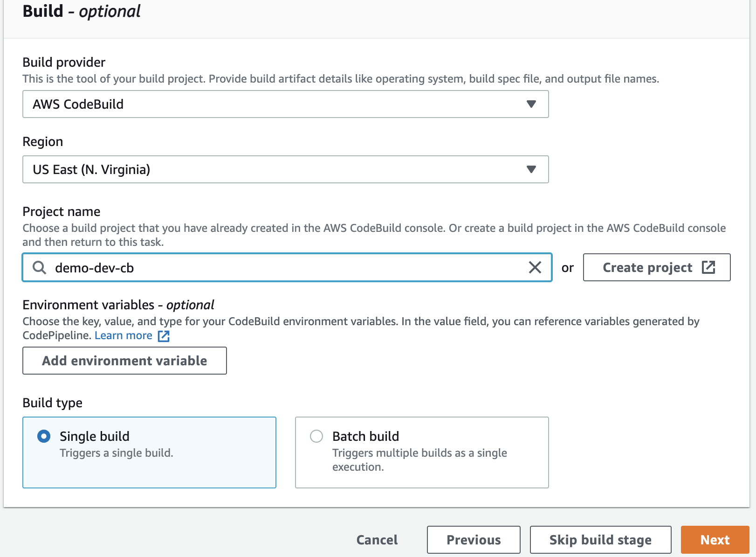Image resolution: width=756 pixels, height=557 pixels.
Task: Click the Cancel button
Action: [377, 540]
